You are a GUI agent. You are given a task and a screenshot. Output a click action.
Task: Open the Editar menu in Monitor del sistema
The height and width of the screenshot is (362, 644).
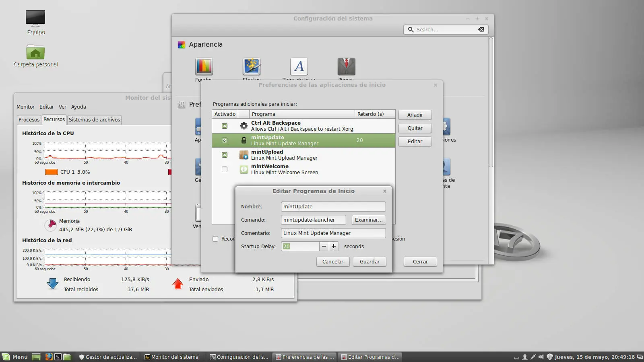[47, 107]
